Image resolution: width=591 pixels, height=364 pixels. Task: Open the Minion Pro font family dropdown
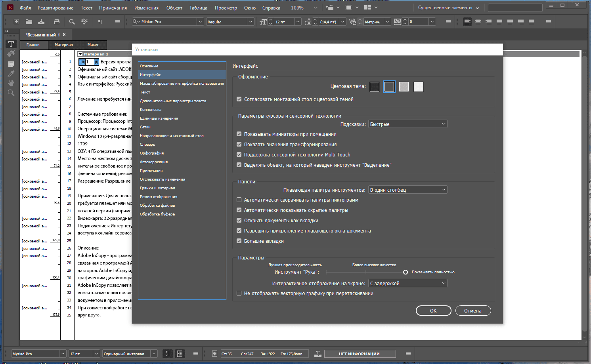pos(200,22)
